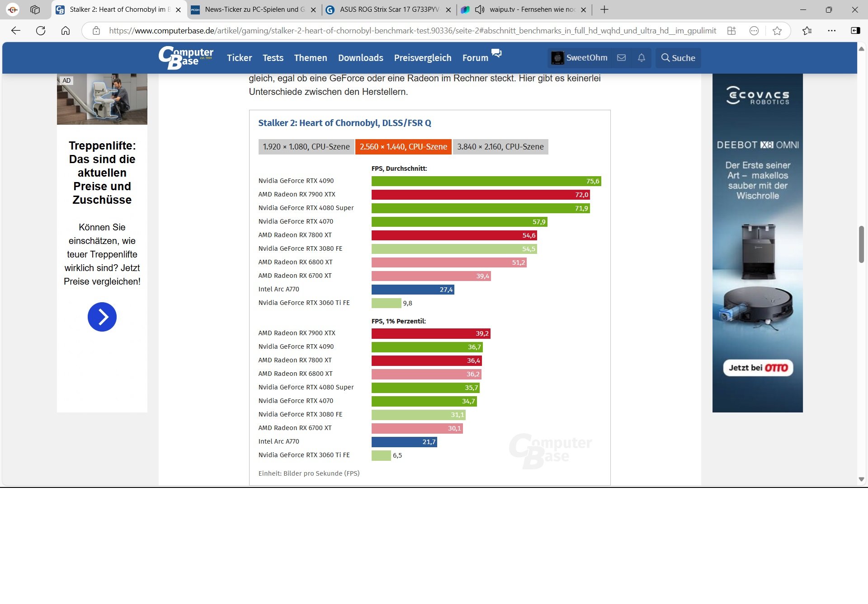This screenshot has width=868, height=604.
Task: Add page to favorites star icon
Action: point(777,31)
